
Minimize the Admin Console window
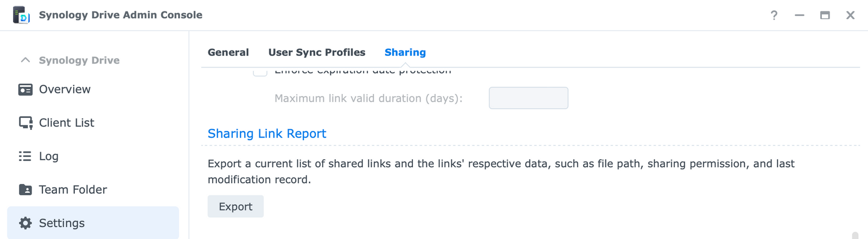pos(800,15)
